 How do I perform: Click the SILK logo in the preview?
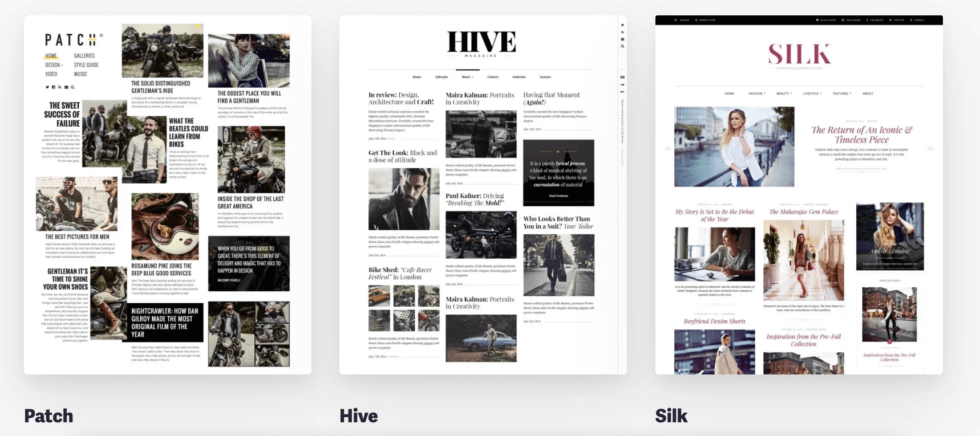click(x=799, y=55)
